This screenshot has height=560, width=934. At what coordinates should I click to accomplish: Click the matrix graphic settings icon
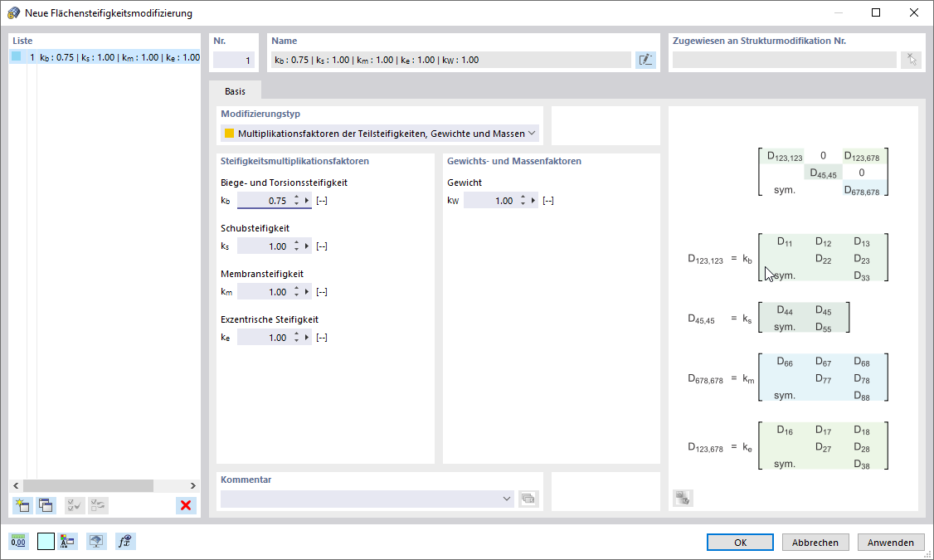point(683,498)
